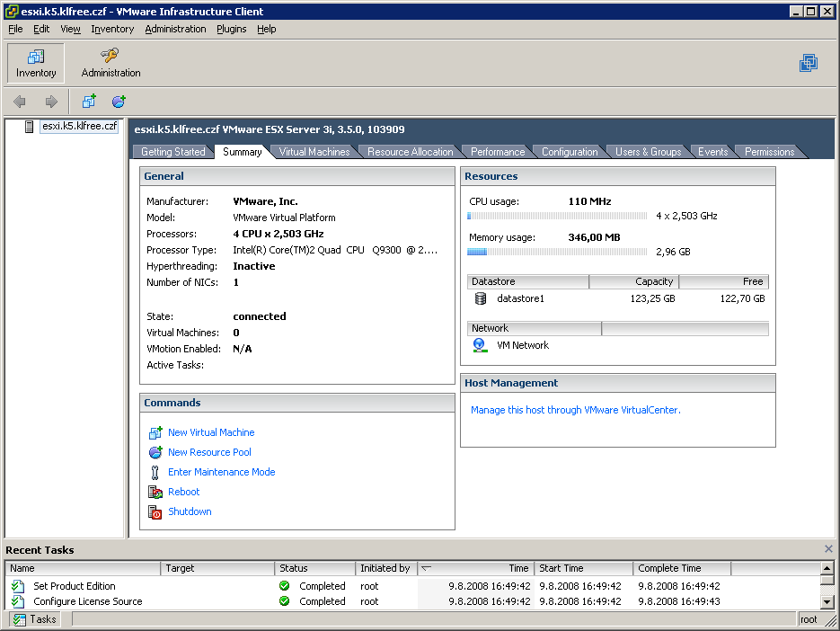Open the Help menu
This screenshot has width=840, height=631.
pos(266,29)
